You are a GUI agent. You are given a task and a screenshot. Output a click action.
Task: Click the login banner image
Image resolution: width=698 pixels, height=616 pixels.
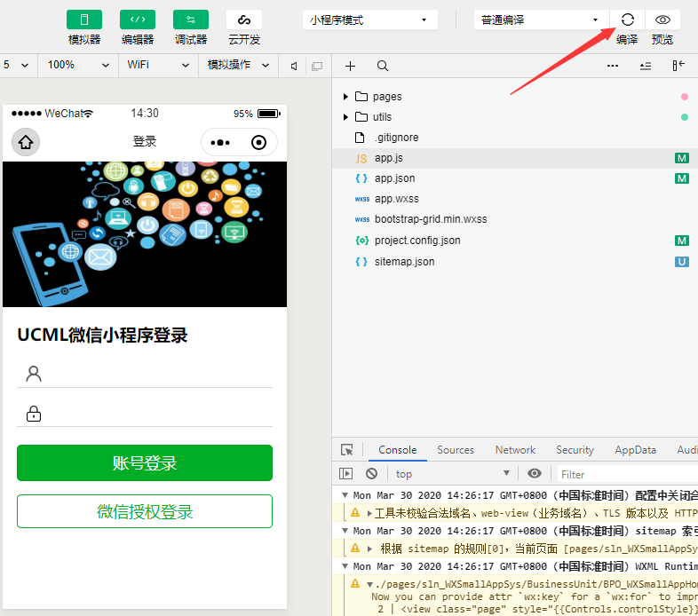[x=145, y=234]
